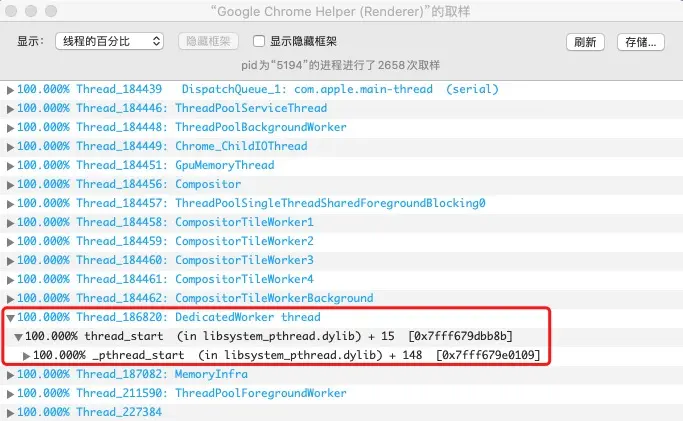
Task: Select row text 'Chrome_ChildIOThread'
Action: [x=241, y=146]
